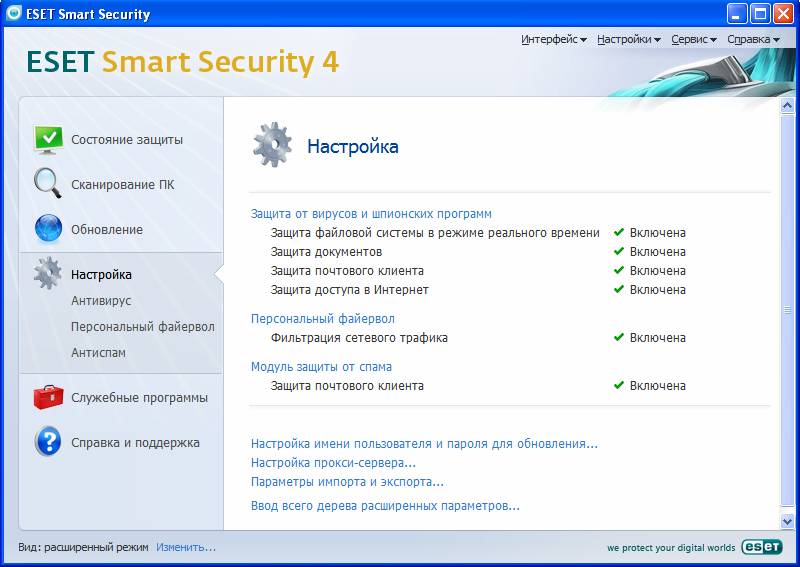The height and width of the screenshot is (567, 800).
Task: Open Ввод всего дерева расширенных параметров link
Action: [385, 506]
